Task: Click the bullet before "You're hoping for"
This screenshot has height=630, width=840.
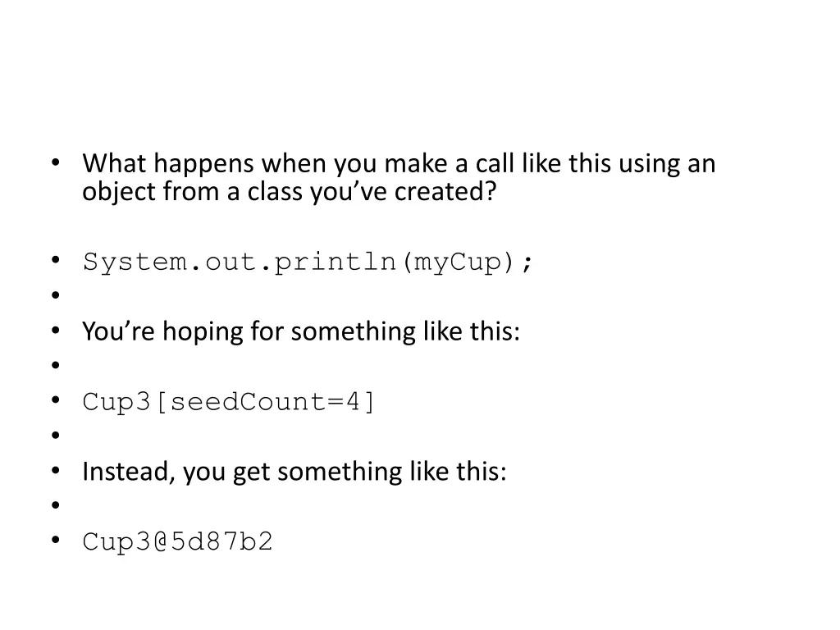Action: [56, 330]
